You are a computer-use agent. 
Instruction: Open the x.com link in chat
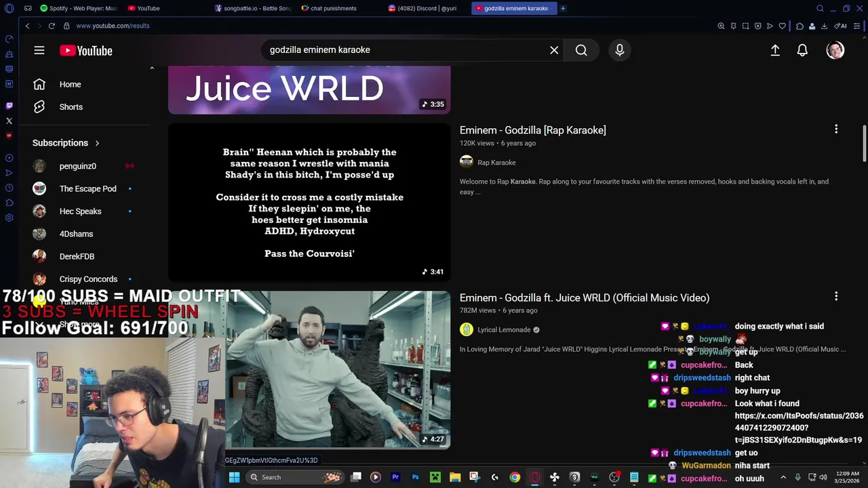pyautogui.click(x=798, y=428)
